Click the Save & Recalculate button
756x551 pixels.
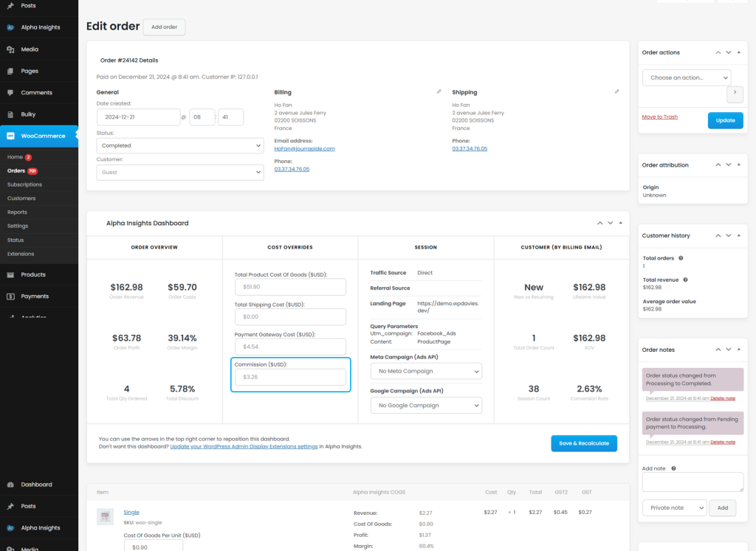584,443
